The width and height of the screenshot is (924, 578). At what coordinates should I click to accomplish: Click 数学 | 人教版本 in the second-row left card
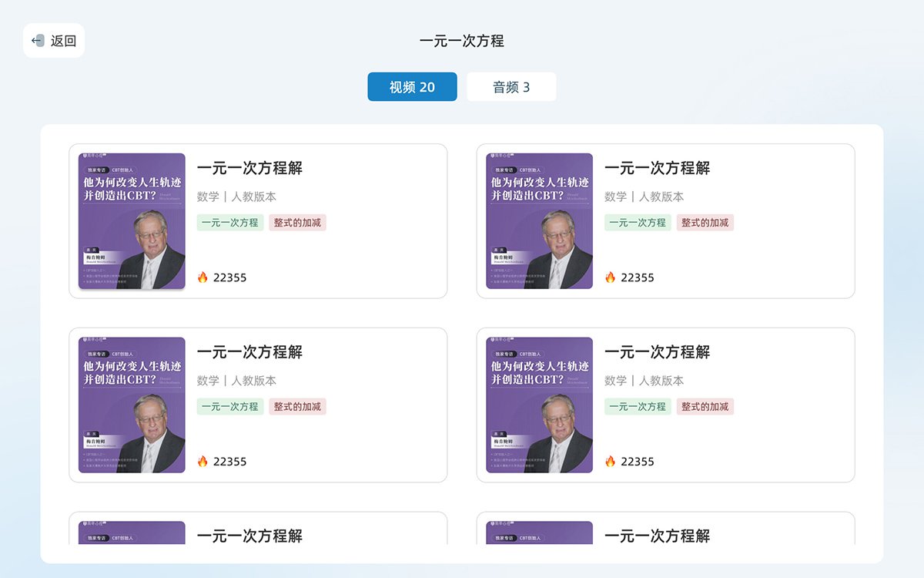click(236, 381)
